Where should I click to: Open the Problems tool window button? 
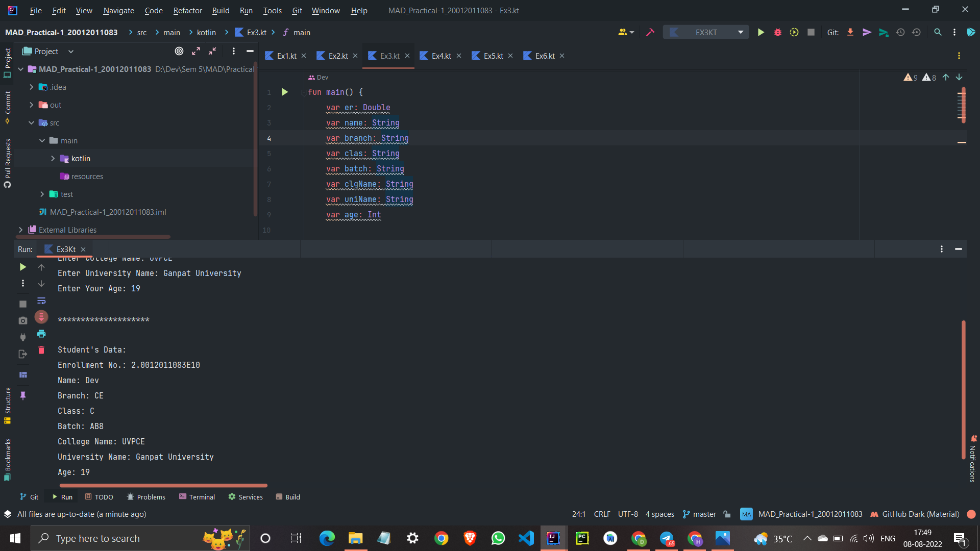146,497
